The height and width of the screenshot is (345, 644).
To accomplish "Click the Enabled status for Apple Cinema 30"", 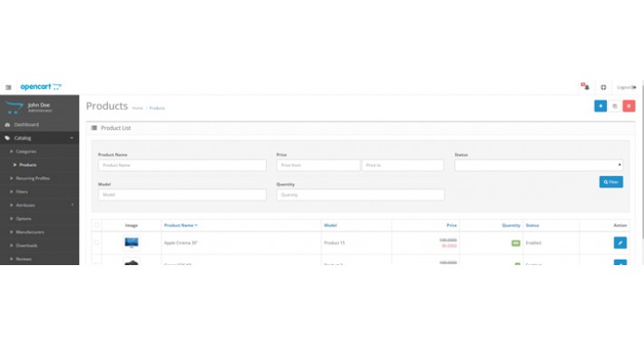I will point(533,243).
